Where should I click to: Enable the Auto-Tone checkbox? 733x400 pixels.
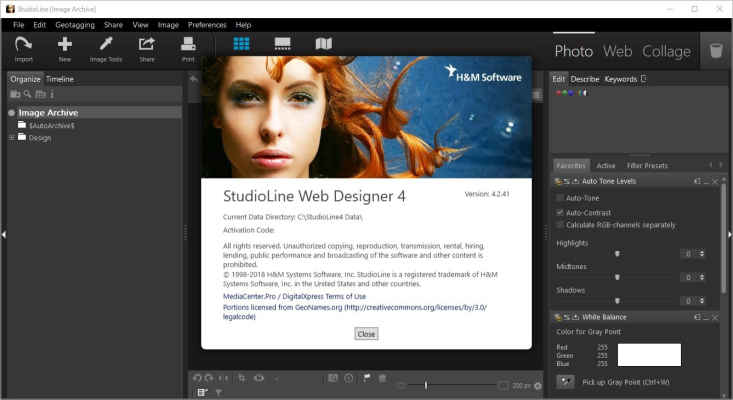point(559,198)
